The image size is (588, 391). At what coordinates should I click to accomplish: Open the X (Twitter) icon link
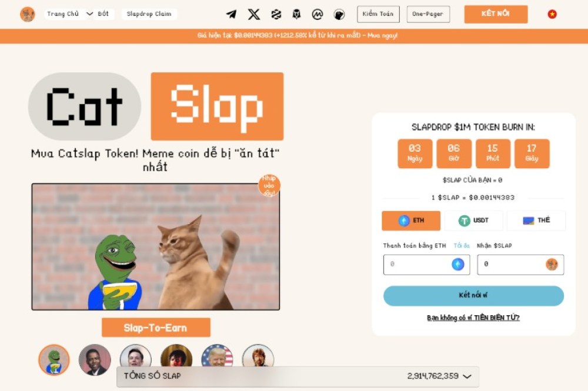(254, 14)
